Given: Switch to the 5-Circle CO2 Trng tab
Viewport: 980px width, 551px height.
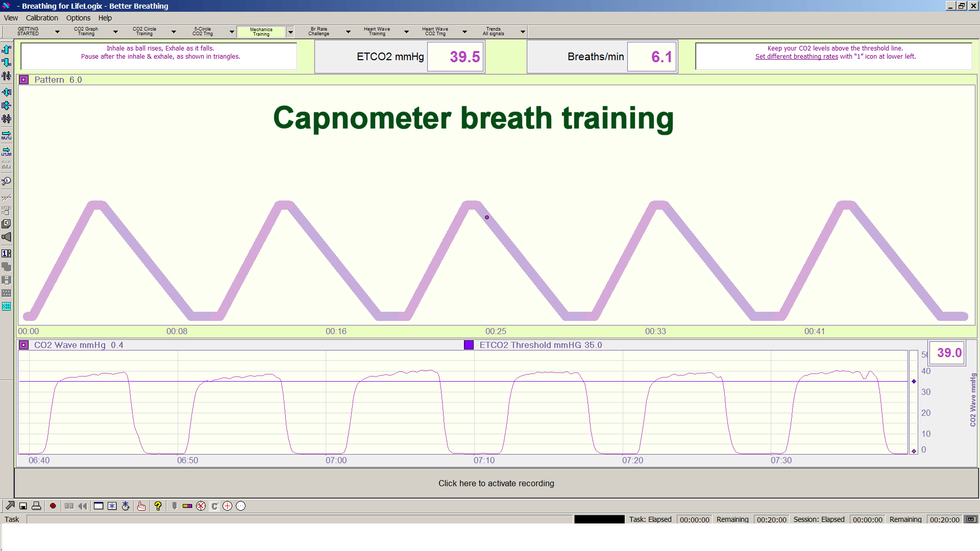Looking at the screenshot, I should click(203, 32).
